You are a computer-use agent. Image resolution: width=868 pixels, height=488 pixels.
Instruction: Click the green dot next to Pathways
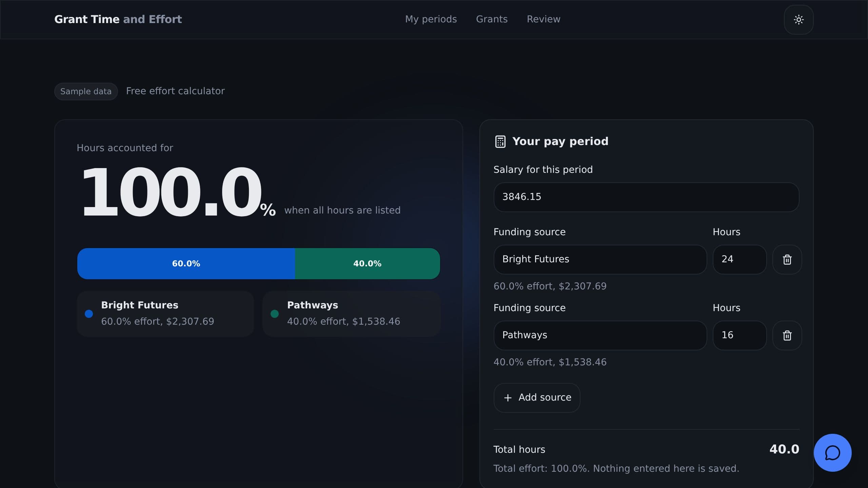coord(275,314)
